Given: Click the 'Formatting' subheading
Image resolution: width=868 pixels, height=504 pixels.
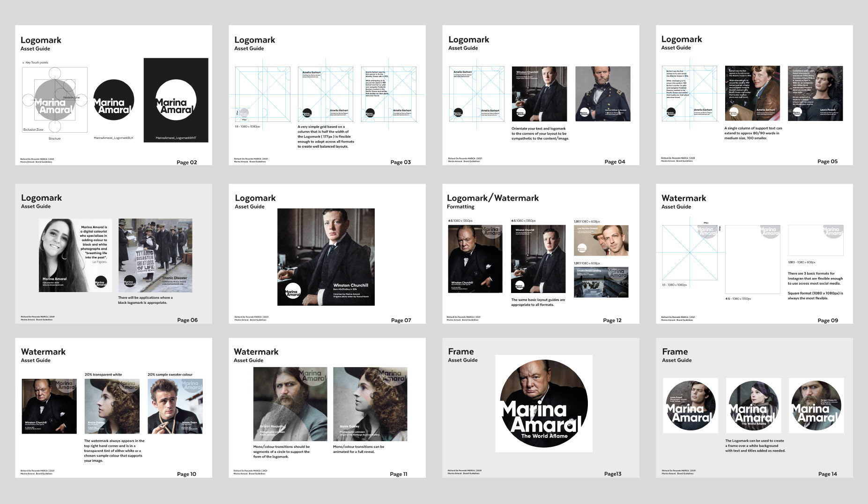Looking at the screenshot, I should click(x=460, y=207).
